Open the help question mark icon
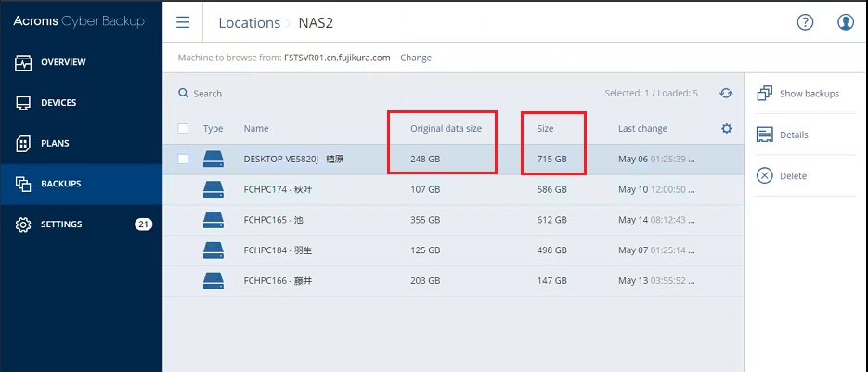Viewport: 868px width, 372px height. (805, 22)
